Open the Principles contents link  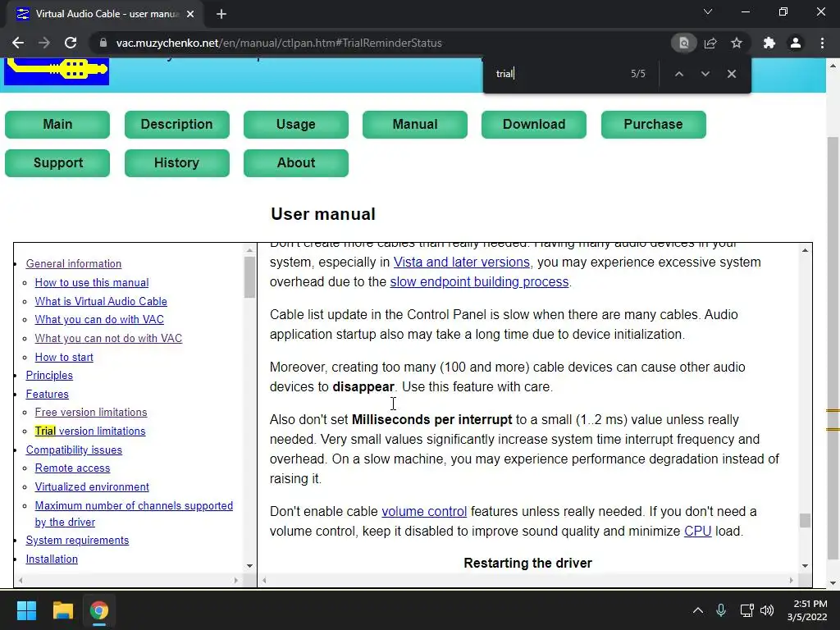(49, 376)
